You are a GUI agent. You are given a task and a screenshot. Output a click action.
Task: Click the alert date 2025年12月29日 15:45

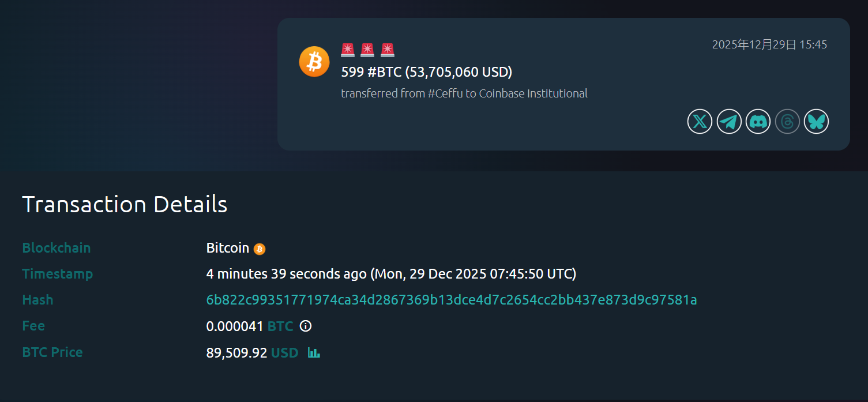tap(769, 44)
